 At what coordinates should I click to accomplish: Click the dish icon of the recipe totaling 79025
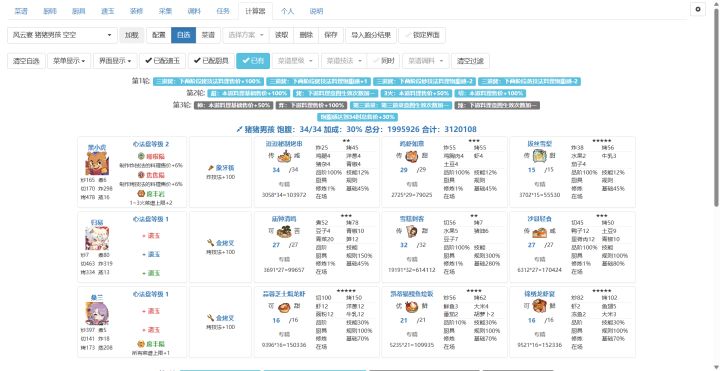[x=411, y=157]
